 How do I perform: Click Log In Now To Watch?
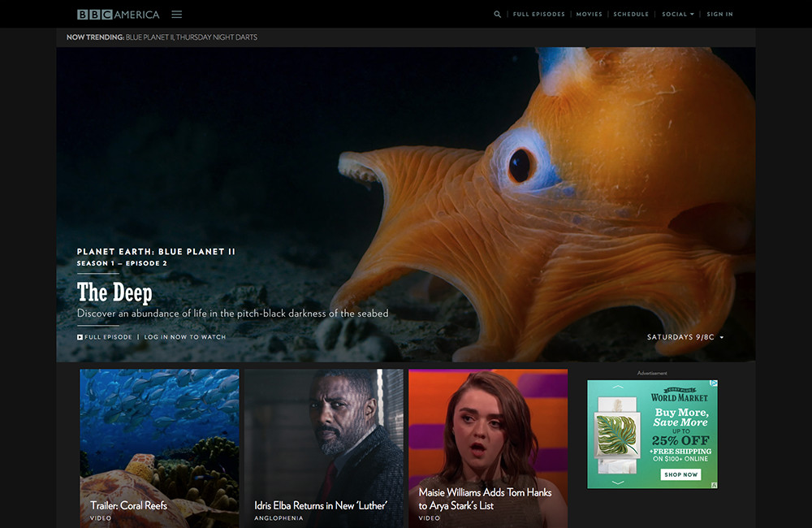click(185, 337)
